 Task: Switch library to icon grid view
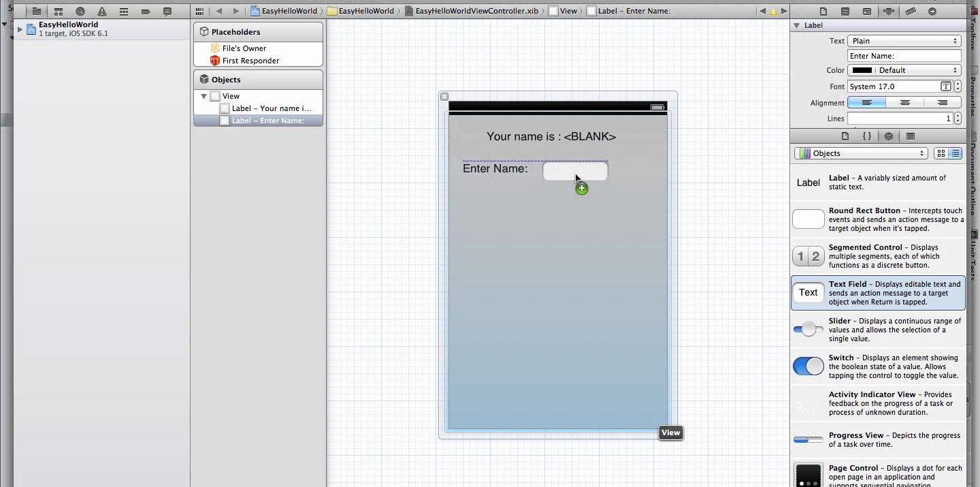coord(941,154)
